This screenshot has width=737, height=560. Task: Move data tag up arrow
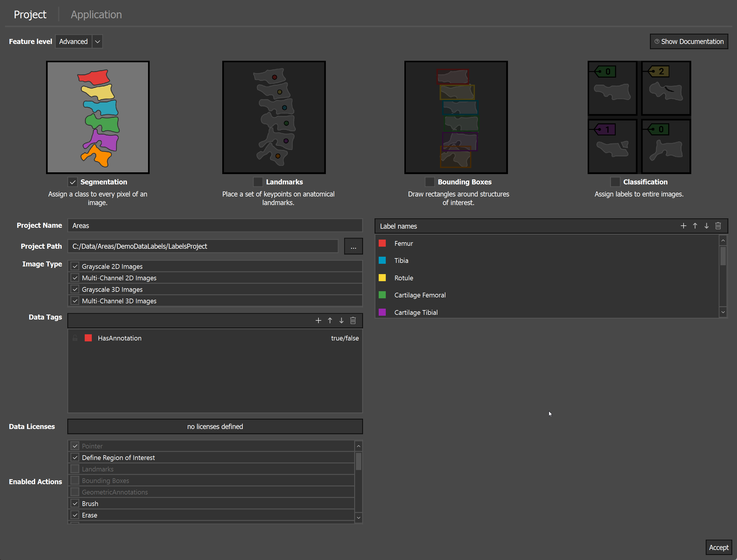point(330,320)
